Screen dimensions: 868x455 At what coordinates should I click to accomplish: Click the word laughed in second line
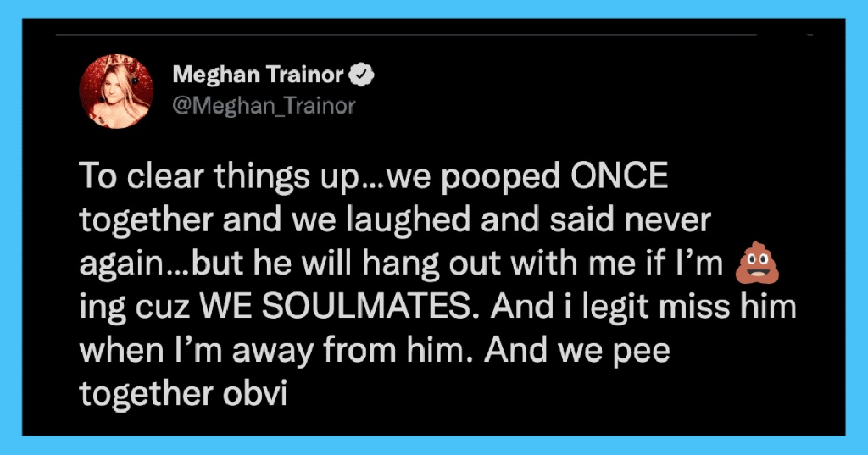pos(409,221)
